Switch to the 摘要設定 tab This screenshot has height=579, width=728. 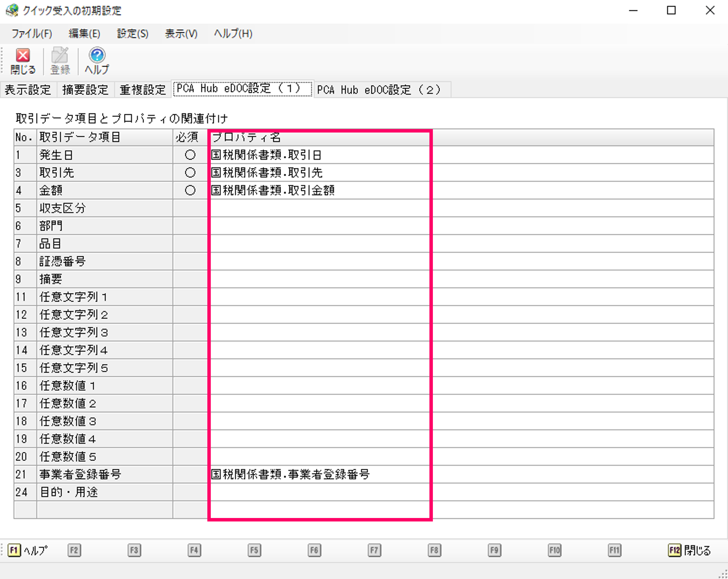85,90
